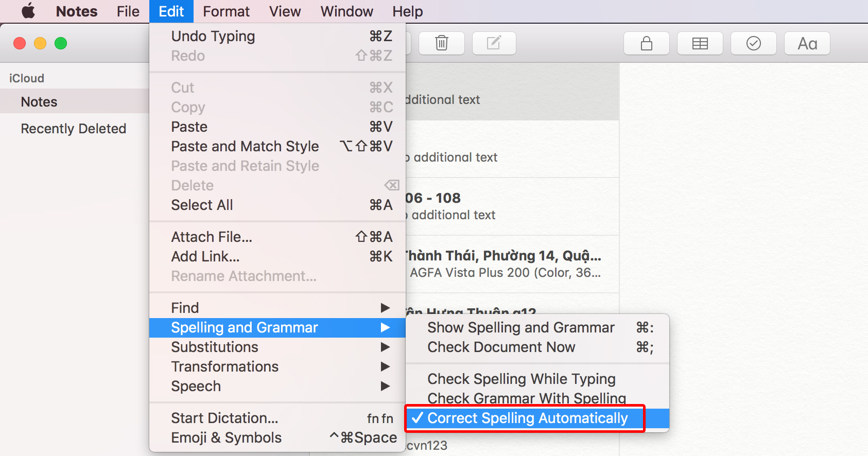This screenshot has height=456, width=868.
Task: Open the Apple menu
Action: point(28,11)
